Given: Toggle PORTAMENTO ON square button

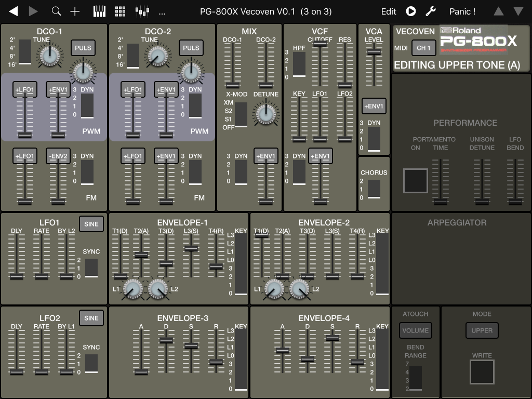Looking at the screenshot, I should pyautogui.click(x=415, y=181).
